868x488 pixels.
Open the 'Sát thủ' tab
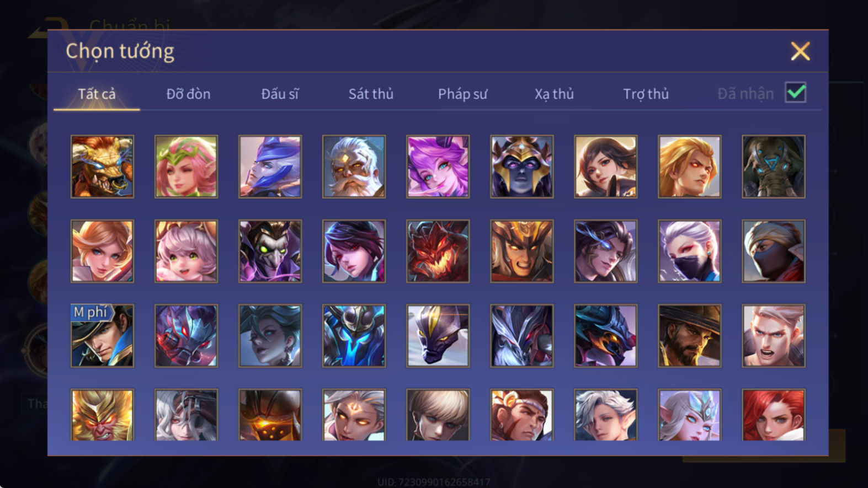(371, 94)
